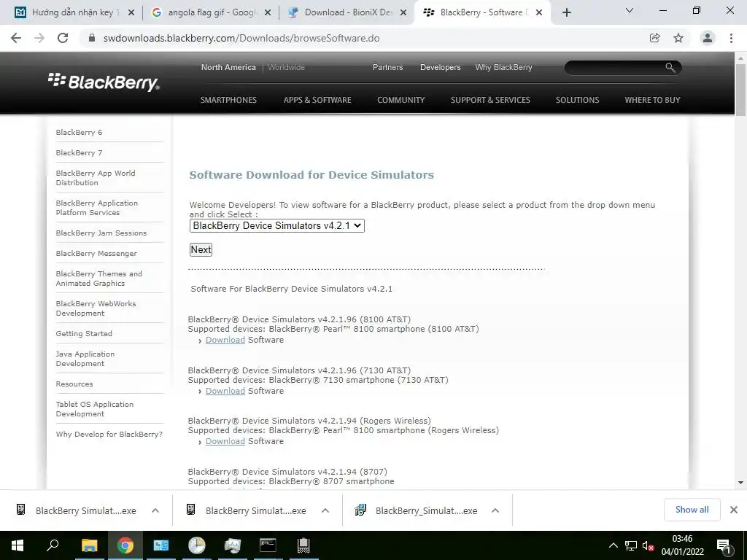747x560 pixels.
Task: Close the 'BlackBerry - Software' tab
Action: [539, 13]
